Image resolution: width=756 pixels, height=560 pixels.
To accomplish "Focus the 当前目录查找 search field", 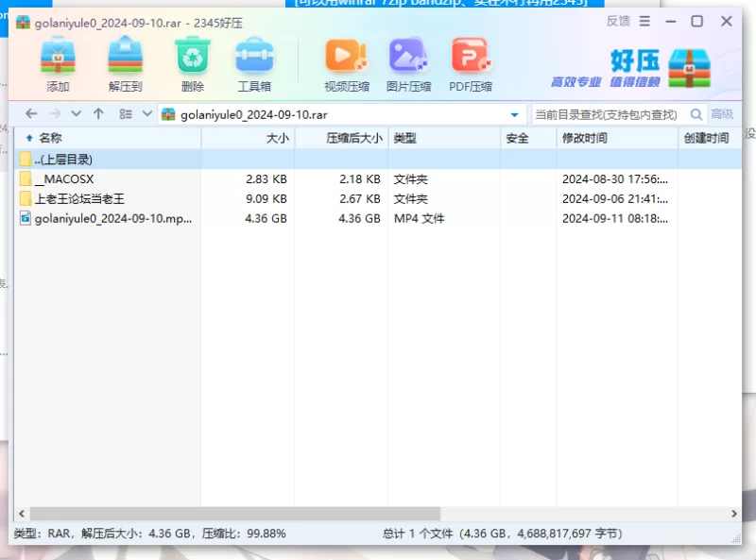I will pyautogui.click(x=610, y=114).
